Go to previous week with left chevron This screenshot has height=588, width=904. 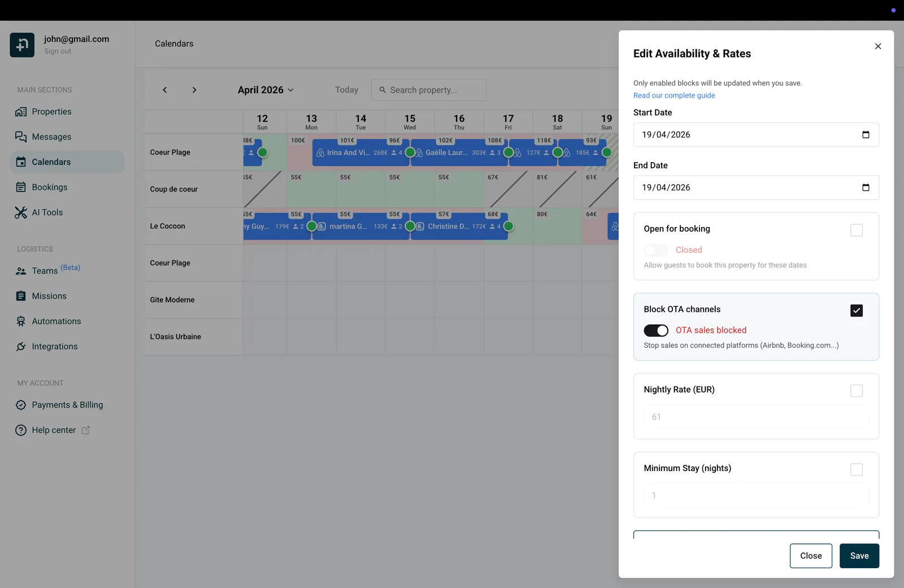tap(165, 90)
